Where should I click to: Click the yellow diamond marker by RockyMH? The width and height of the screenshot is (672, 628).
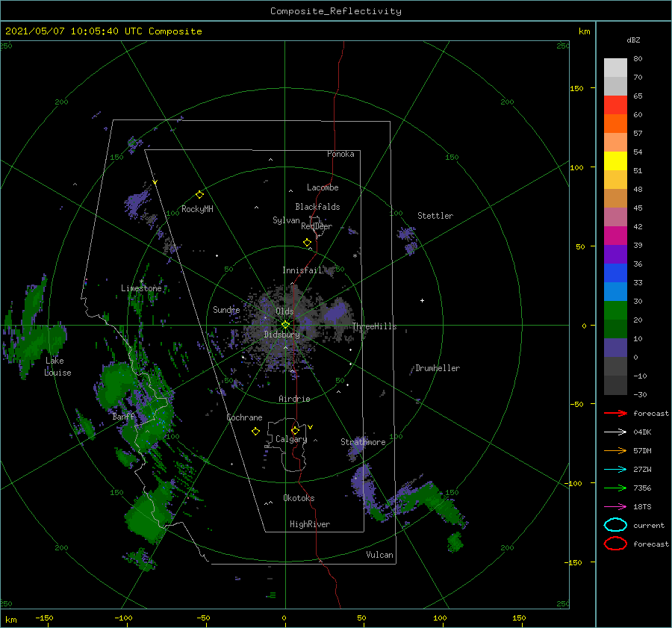click(x=199, y=195)
